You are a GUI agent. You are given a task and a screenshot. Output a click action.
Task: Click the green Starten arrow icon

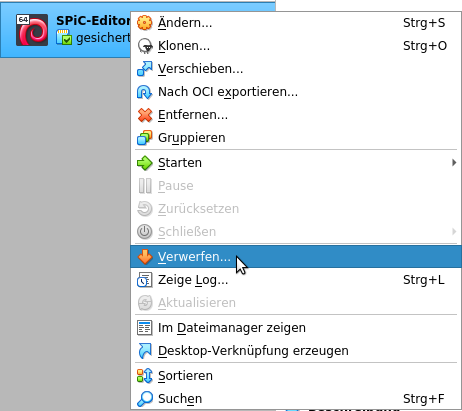[145, 163]
